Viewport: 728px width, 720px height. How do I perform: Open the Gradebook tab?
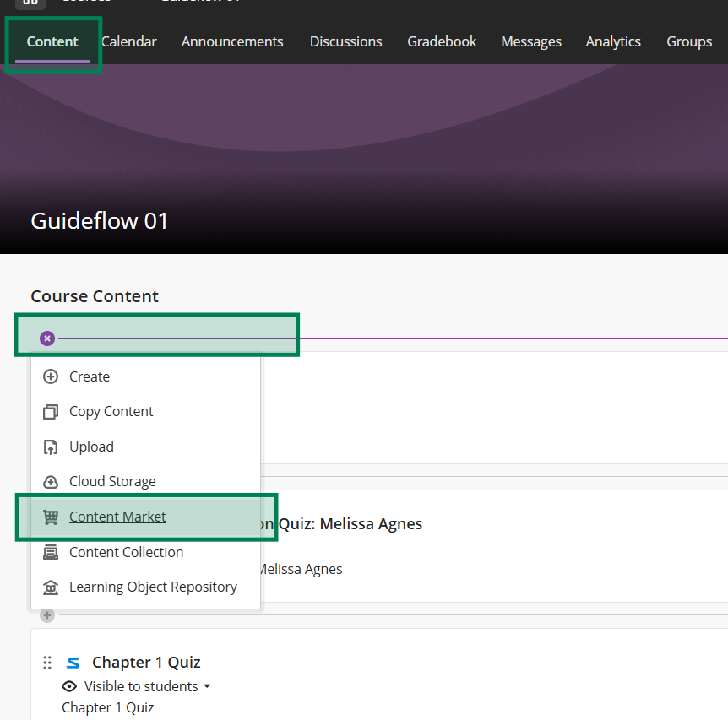pyautogui.click(x=442, y=41)
